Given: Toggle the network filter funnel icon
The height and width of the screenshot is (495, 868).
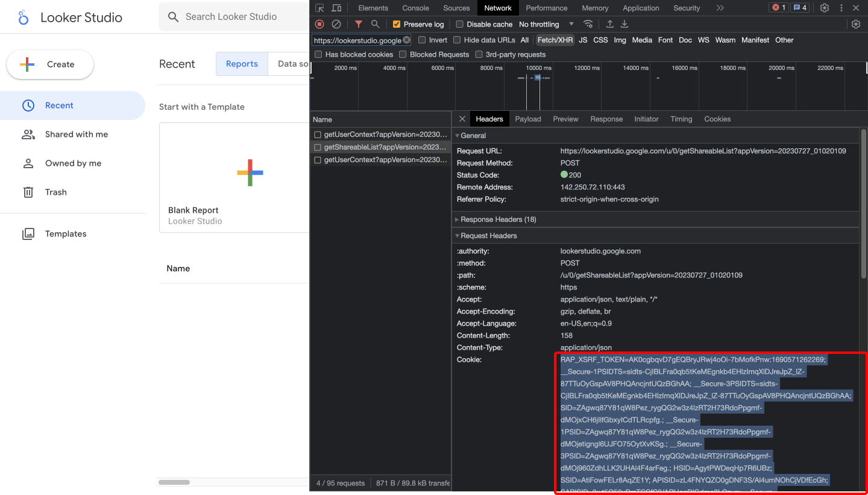Looking at the screenshot, I should click(359, 24).
